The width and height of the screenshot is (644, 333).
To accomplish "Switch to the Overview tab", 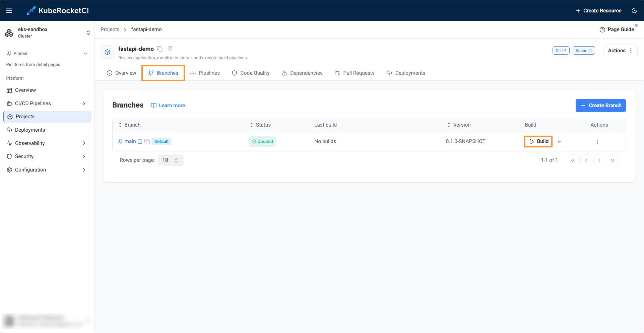I will pyautogui.click(x=121, y=73).
